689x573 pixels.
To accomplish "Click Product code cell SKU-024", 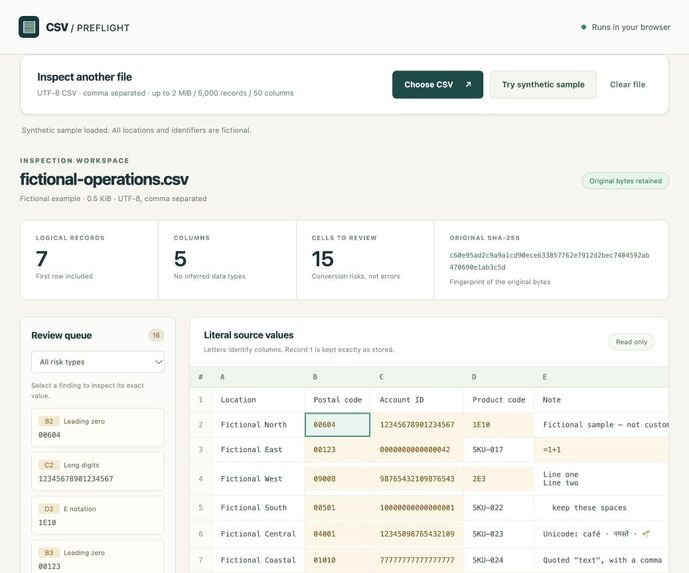I will tap(499, 560).
